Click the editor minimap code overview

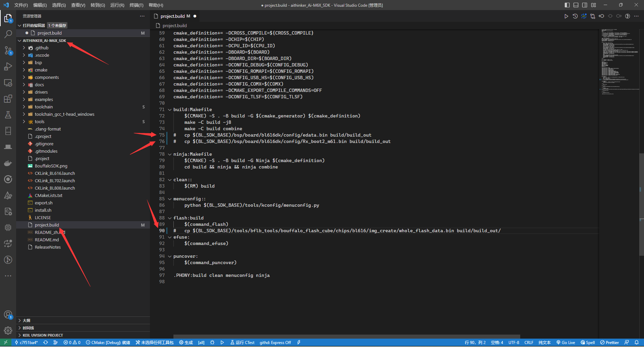[619, 62]
